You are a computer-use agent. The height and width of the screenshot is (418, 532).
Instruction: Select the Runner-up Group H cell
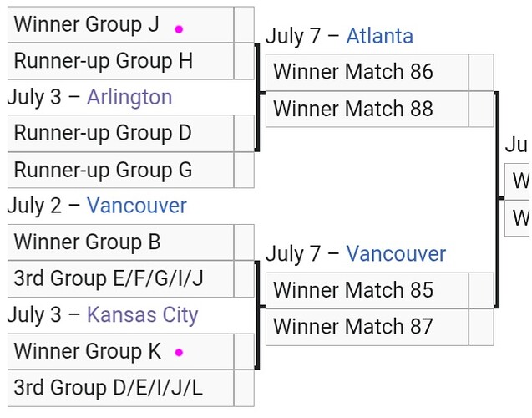pyautogui.click(x=120, y=61)
